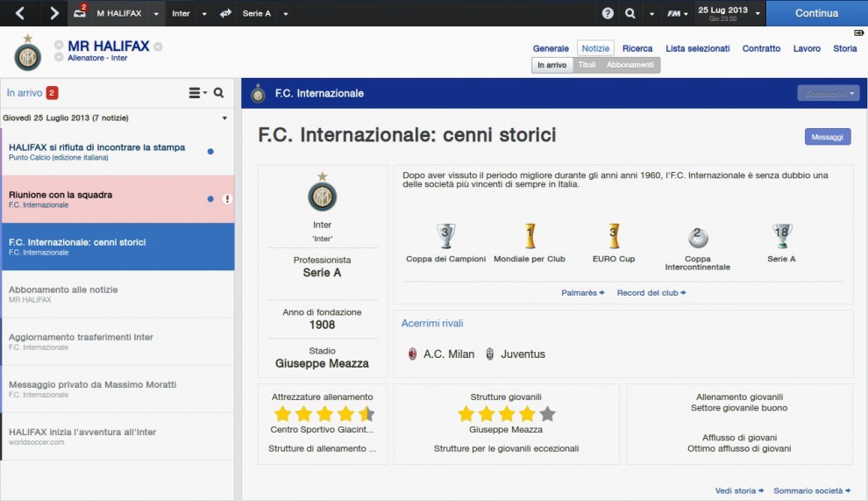The height and width of the screenshot is (501, 868).
Task: Expand the search options dropdown arrow
Action: click(x=651, y=14)
